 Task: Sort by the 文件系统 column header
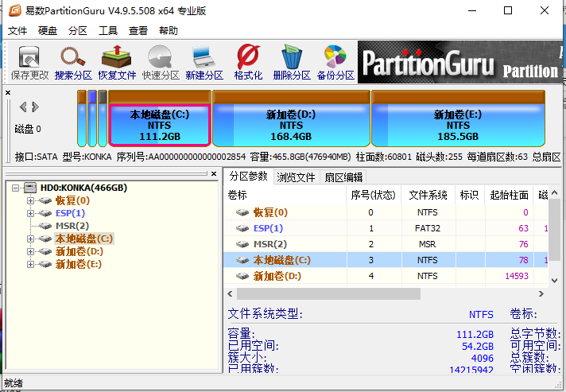pyautogui.click(x=428, y=196)
